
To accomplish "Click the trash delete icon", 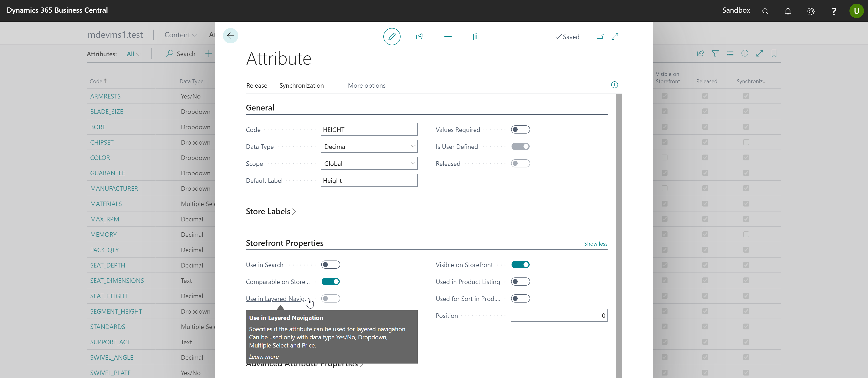I will coord(475,37).
